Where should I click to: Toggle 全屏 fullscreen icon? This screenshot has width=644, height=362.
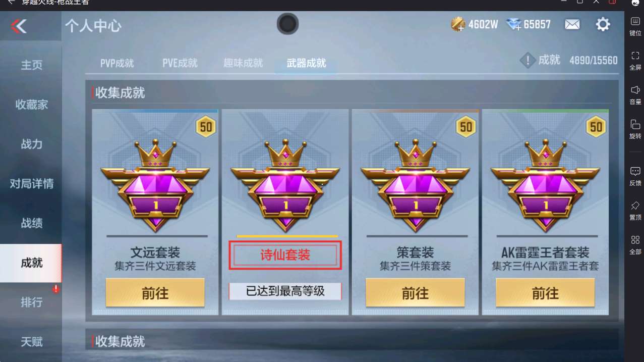tap(635, 56)
